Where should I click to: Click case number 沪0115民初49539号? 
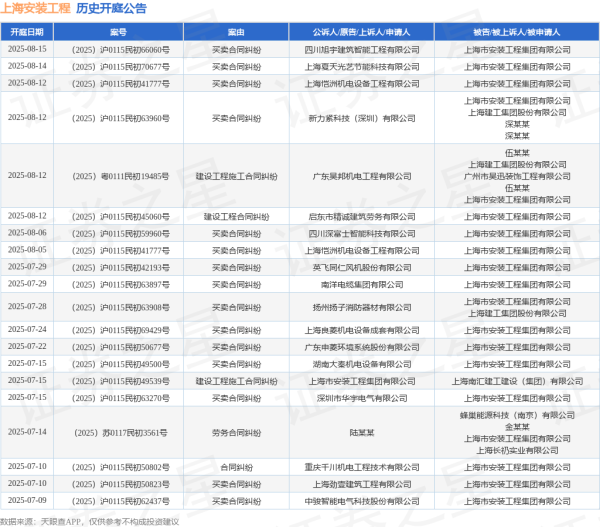tap(121, 382)
